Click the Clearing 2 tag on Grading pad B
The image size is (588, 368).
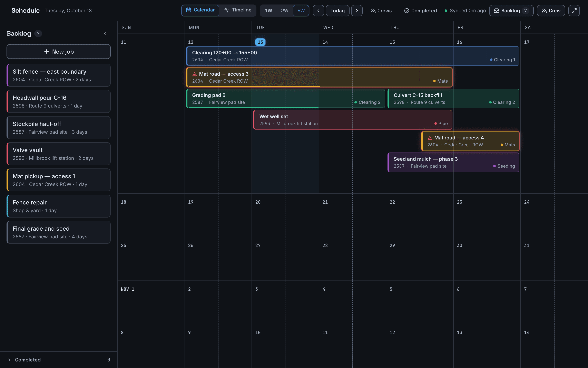coord(367,102)
